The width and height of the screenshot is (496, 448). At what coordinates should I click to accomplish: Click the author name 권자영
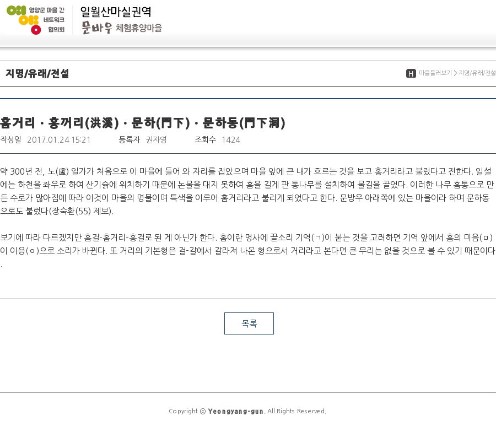tap(157, 140)
